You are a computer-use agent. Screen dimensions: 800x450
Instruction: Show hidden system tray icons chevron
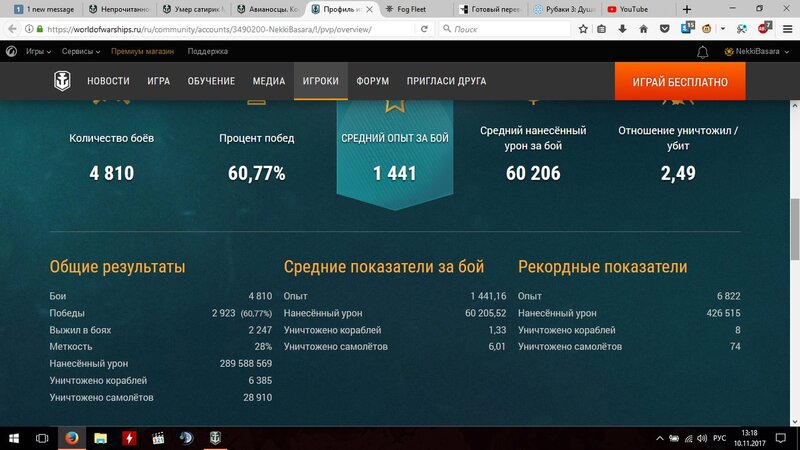(x=660, y=438)
